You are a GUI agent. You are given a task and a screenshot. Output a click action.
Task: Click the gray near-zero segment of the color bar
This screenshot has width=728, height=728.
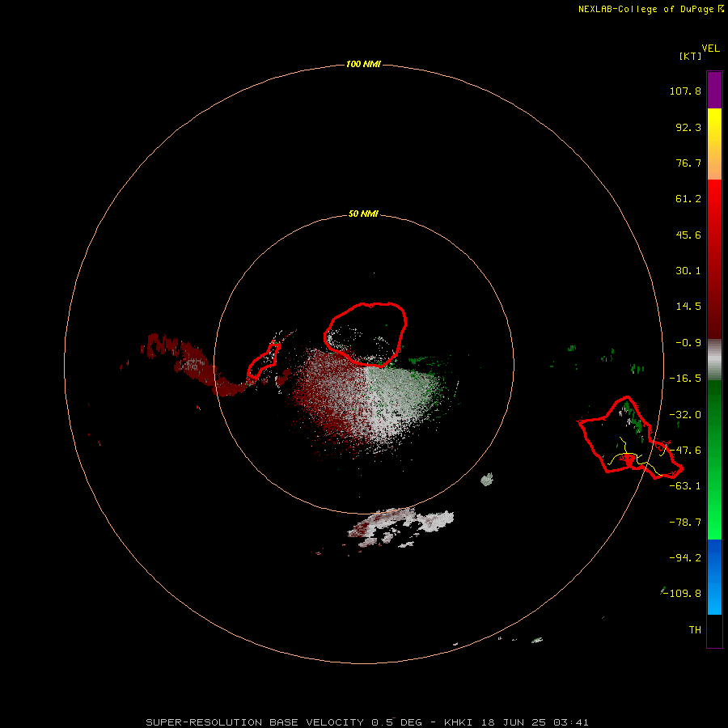click(714, 360)
